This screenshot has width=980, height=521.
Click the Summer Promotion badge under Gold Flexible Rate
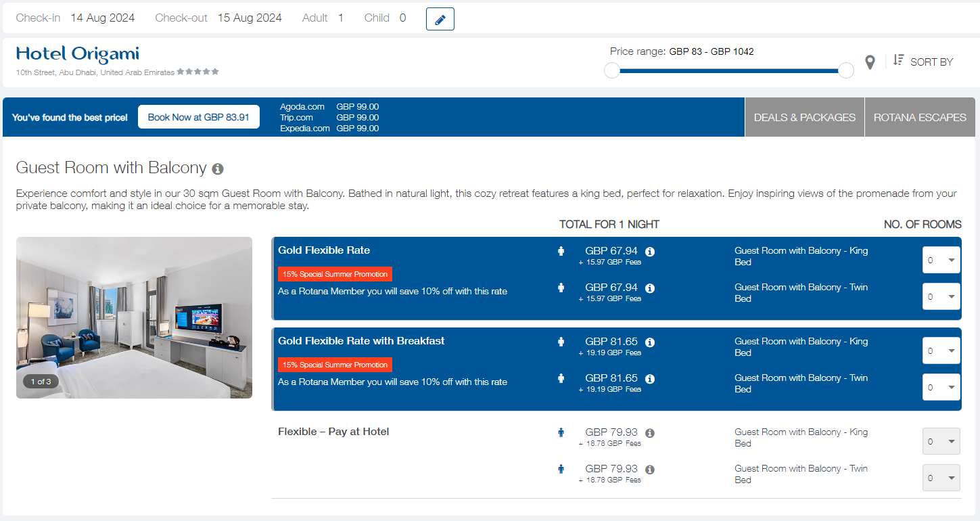[x=335, y=274]
